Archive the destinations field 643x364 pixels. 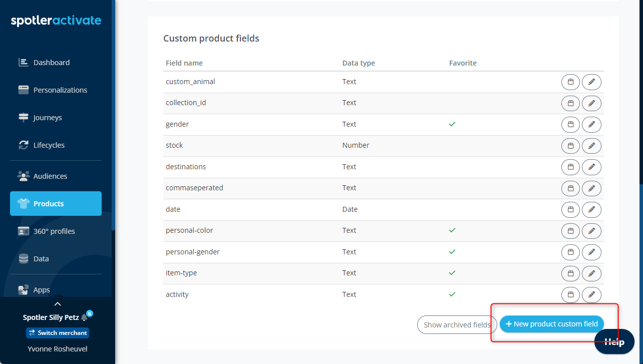[570, 167]
